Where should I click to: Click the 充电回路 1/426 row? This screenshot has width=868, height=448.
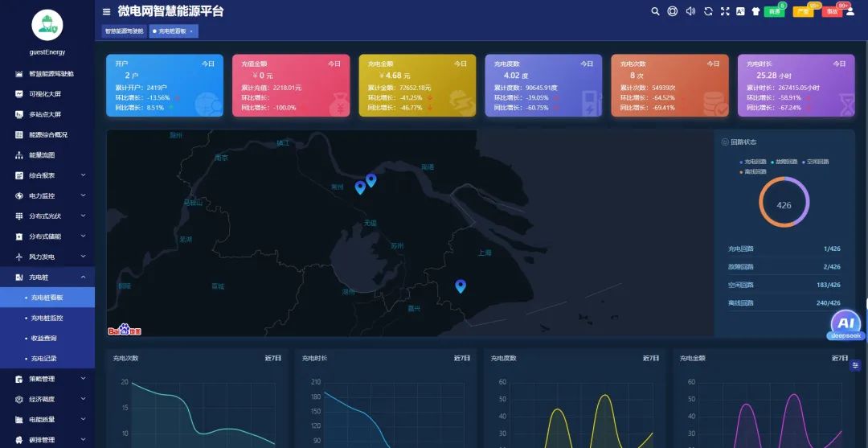784,249
